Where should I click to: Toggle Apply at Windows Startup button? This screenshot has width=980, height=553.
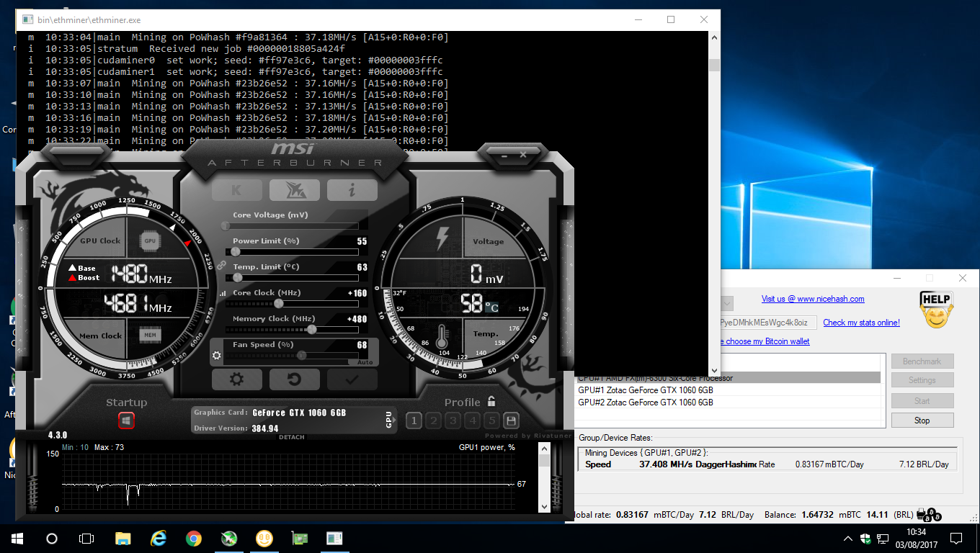[126, 420]
